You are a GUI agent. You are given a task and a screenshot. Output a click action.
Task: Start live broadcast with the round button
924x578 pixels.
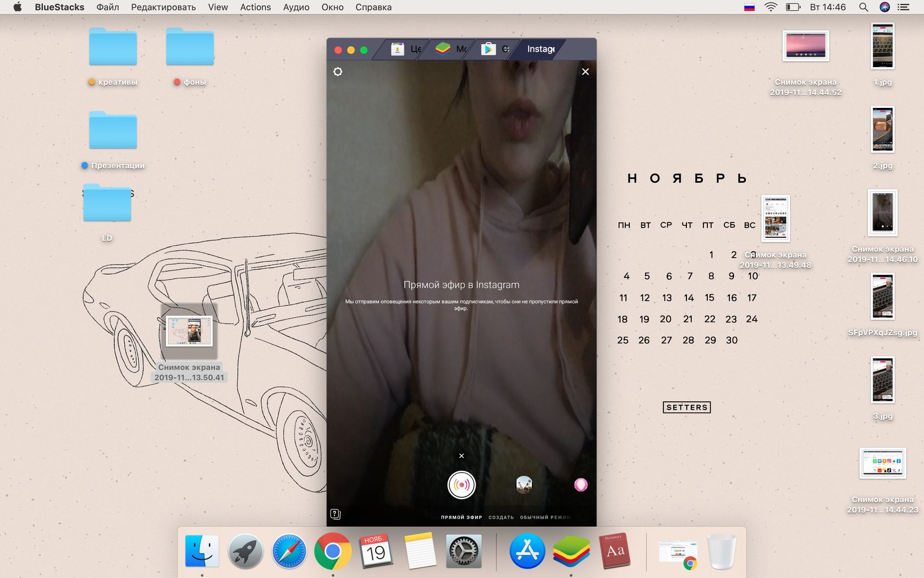point(461,485)
